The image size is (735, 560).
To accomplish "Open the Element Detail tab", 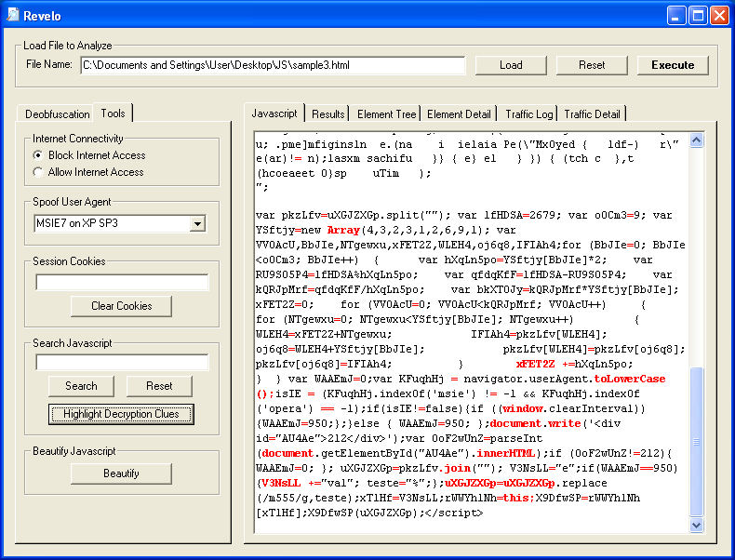I will coord(459,114).
